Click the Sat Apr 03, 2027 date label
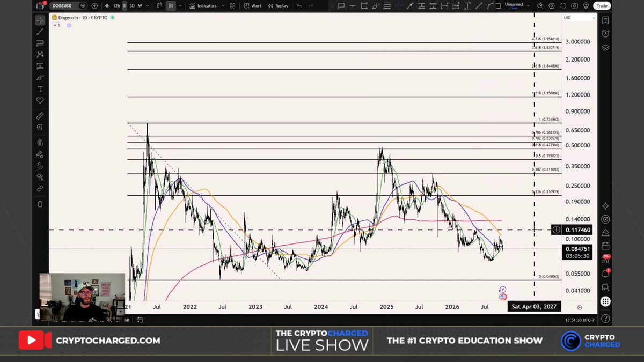The height and width of the screenshot is (362, 644). point(534,307)
